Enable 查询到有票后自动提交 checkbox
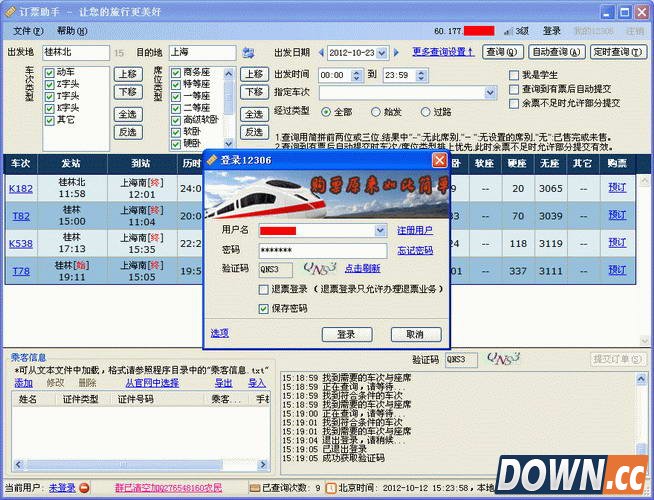Viewport: 654px width, 500px height. [514, 89]
